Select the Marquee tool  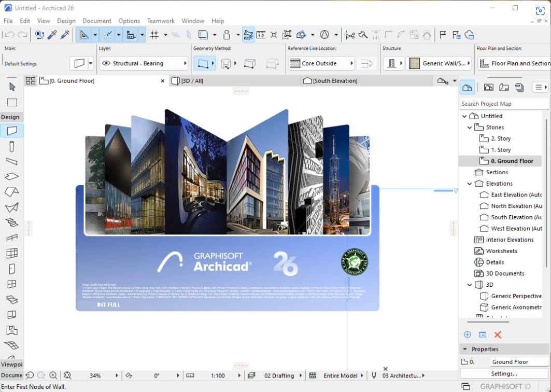(x=12, y=102)
